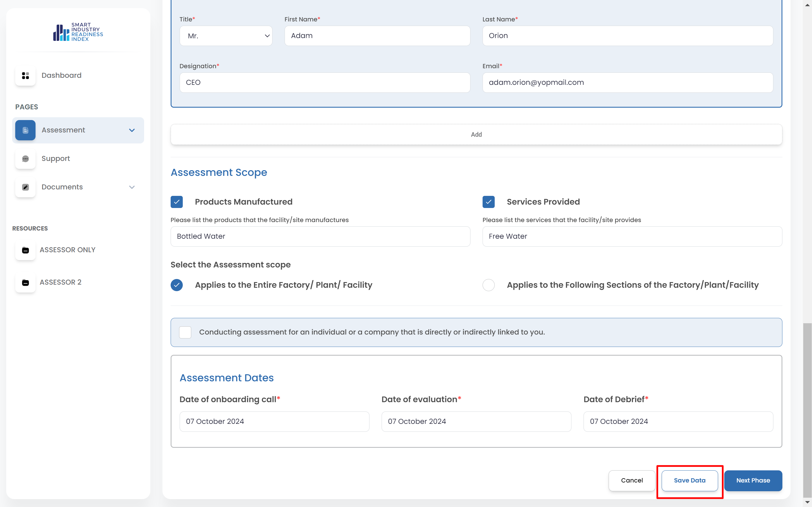Click the Next Phase button
812x507 pixels.
(752, 481)
